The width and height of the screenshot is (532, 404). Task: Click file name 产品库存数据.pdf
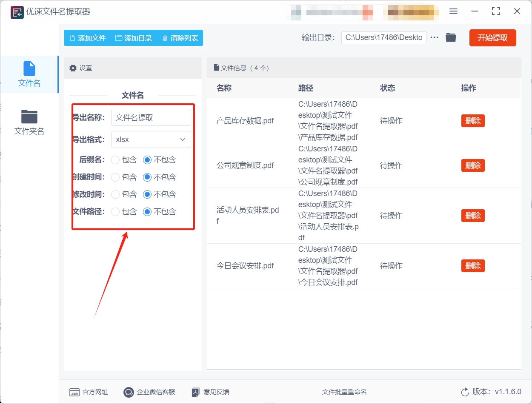(x=245, y=121)
